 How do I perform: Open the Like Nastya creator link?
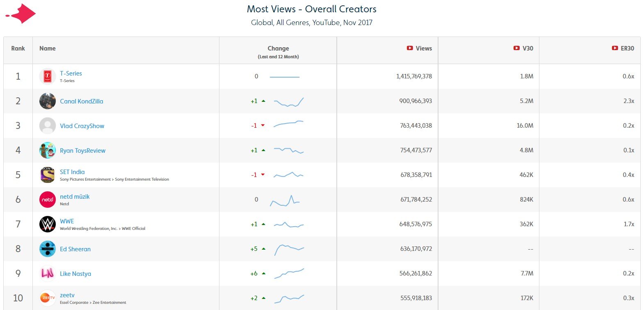[75, 274]
